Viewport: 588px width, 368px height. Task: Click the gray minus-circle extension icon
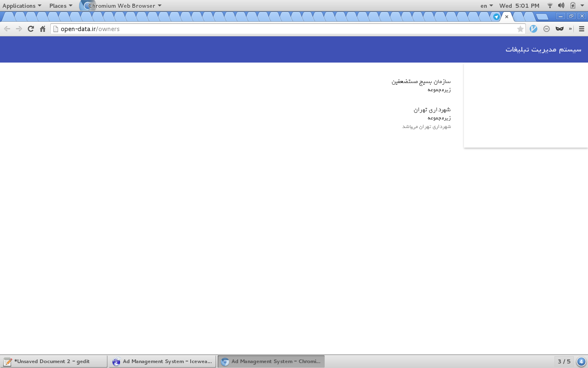tap(546, 29)
